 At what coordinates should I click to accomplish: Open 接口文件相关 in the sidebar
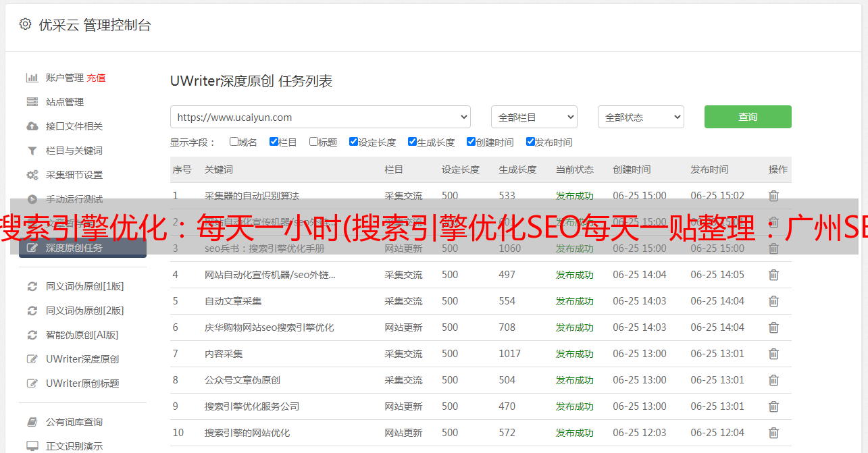[74, 126]
